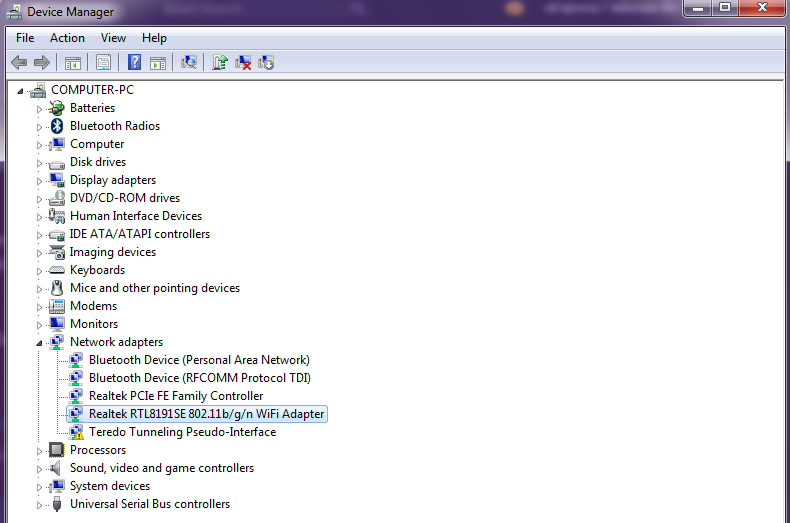Click Show/Hide Action Pane toolbar icon
The image size is (790, 523).
158,63
